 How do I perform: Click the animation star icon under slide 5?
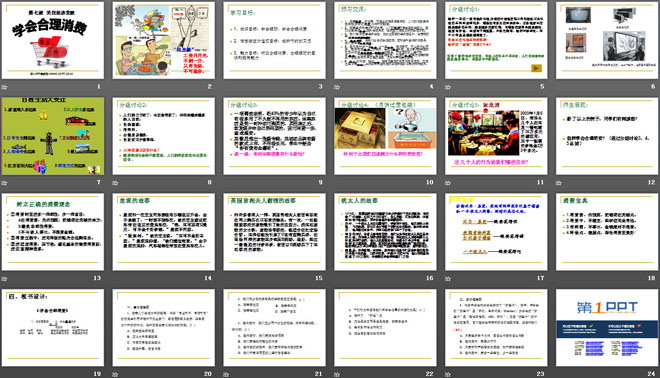(448, 87)
